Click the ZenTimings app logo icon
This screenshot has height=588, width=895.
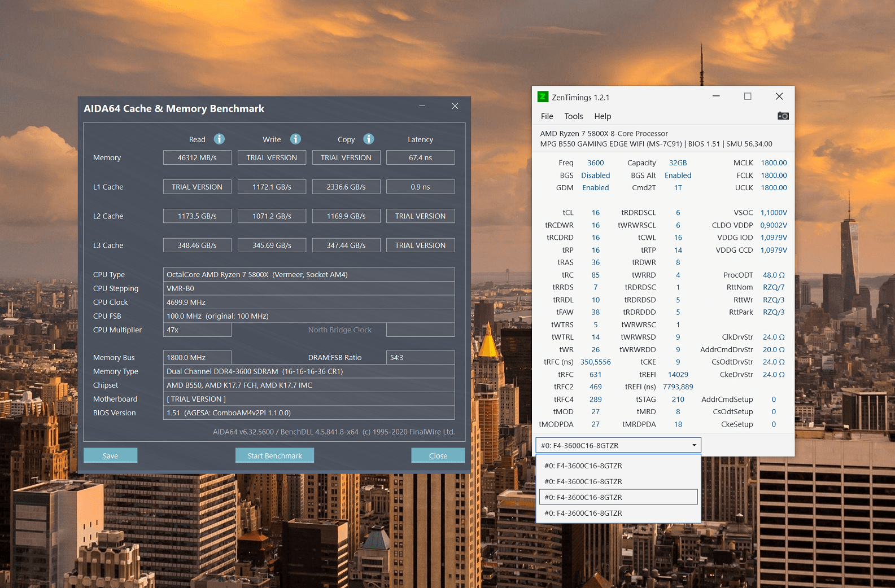(x=543, y=96)
